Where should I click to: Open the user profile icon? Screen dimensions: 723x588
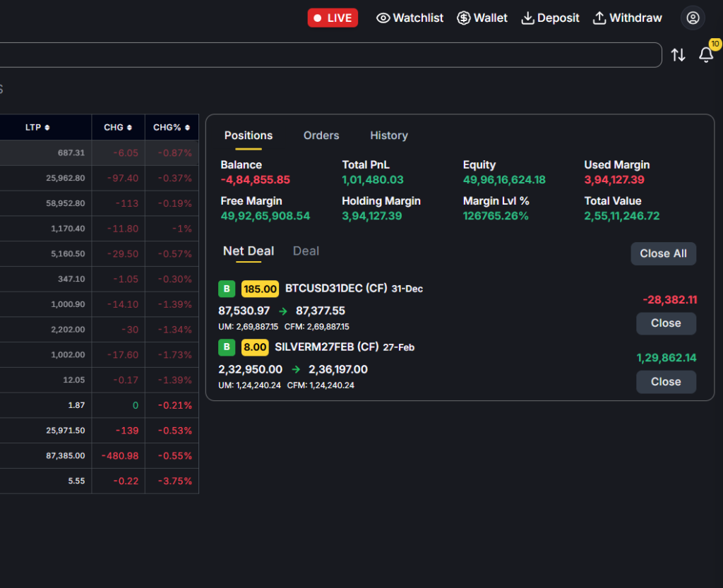pos(693,18)
